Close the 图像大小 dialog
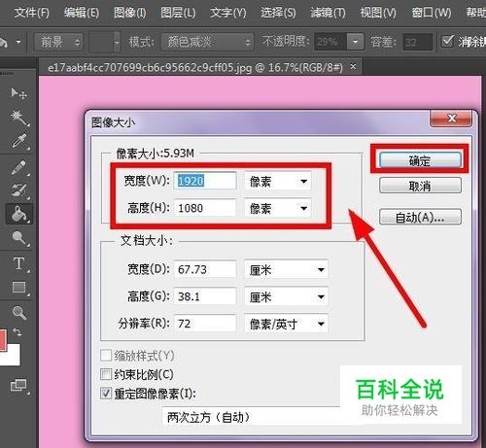This screenshot has width=486, height=448. pyautogui.click(x=451, y=119)
